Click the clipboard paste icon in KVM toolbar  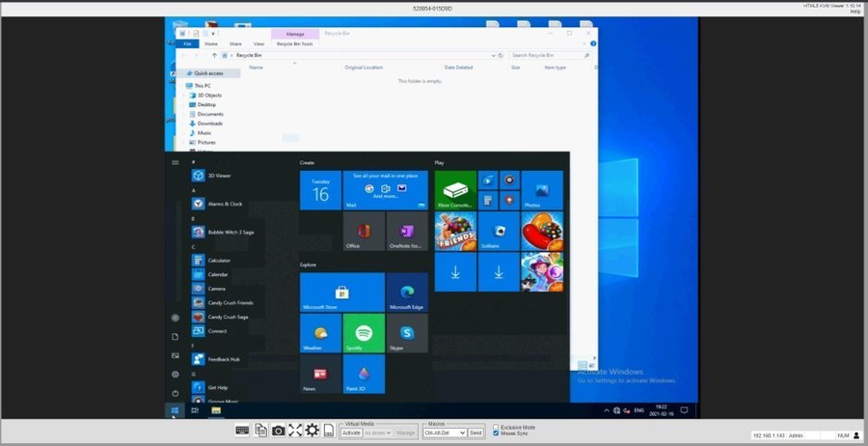[x=260, y=430]
